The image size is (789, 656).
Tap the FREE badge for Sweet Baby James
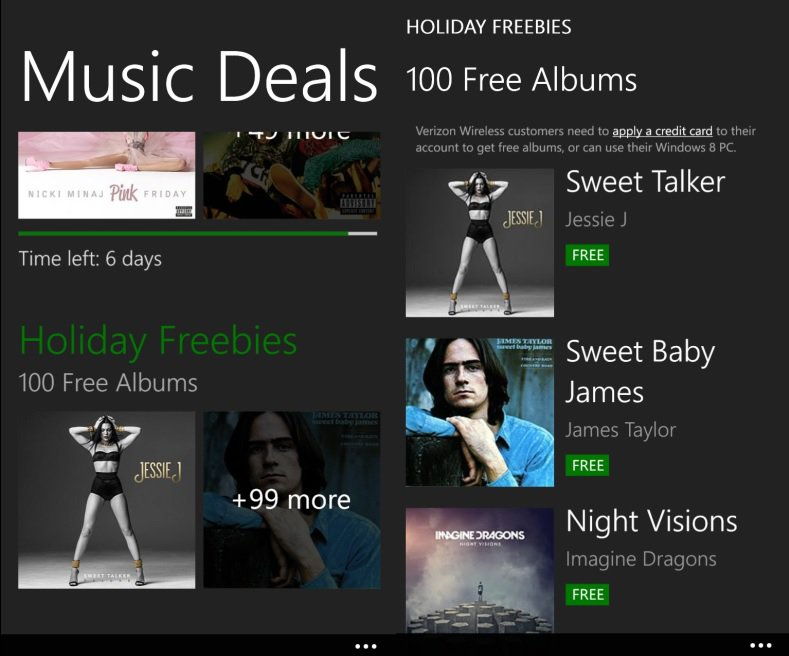click(x=587, y=465)
